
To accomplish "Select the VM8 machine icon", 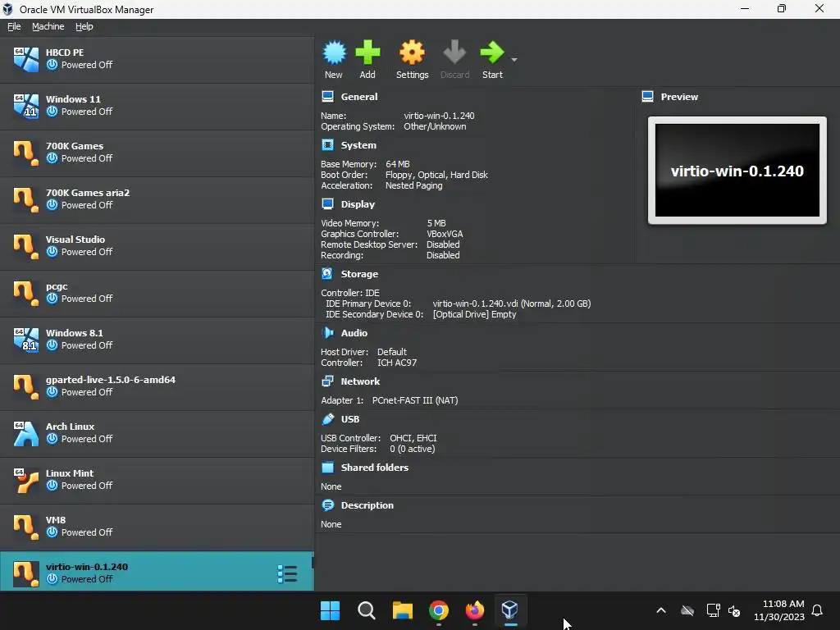I will [25, 527].
